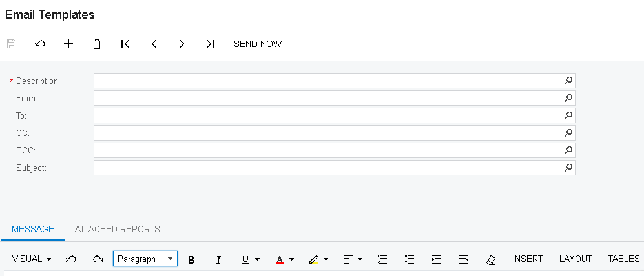Screen dimensions: 644x276
Task: Go to previous record
Action: (154, 44)
